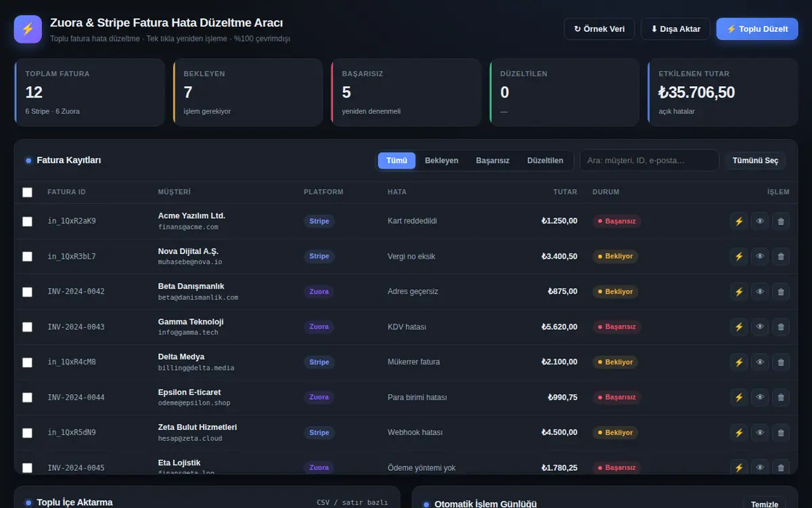Image resolution: width=812 pixels, height=508 pixels.
Task: Select checkbox for INV-2024-0044
Action: [x=27, y=398]
